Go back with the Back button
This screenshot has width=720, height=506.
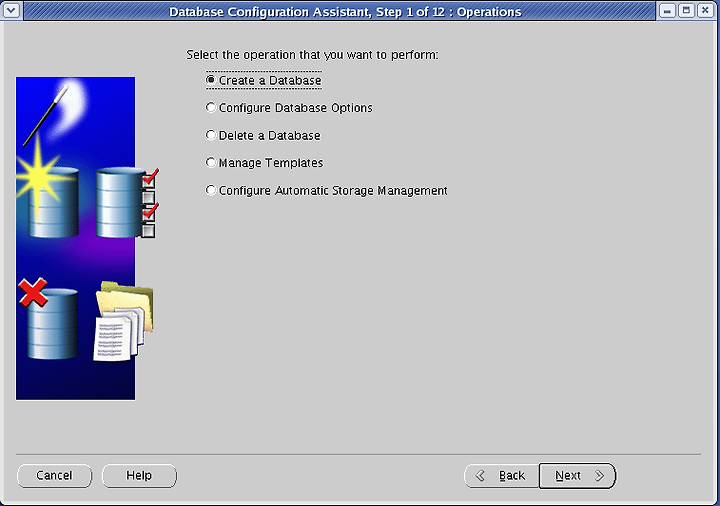tap(501, 476)
